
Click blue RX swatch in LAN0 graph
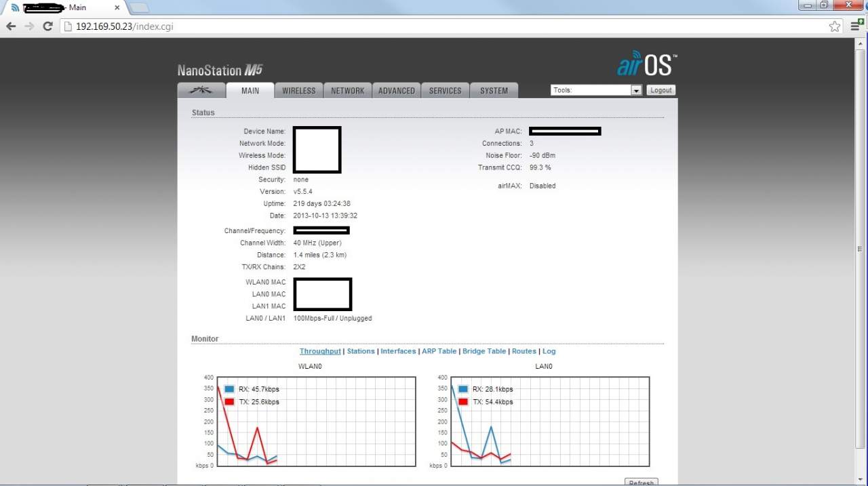(x=463, y=389)
